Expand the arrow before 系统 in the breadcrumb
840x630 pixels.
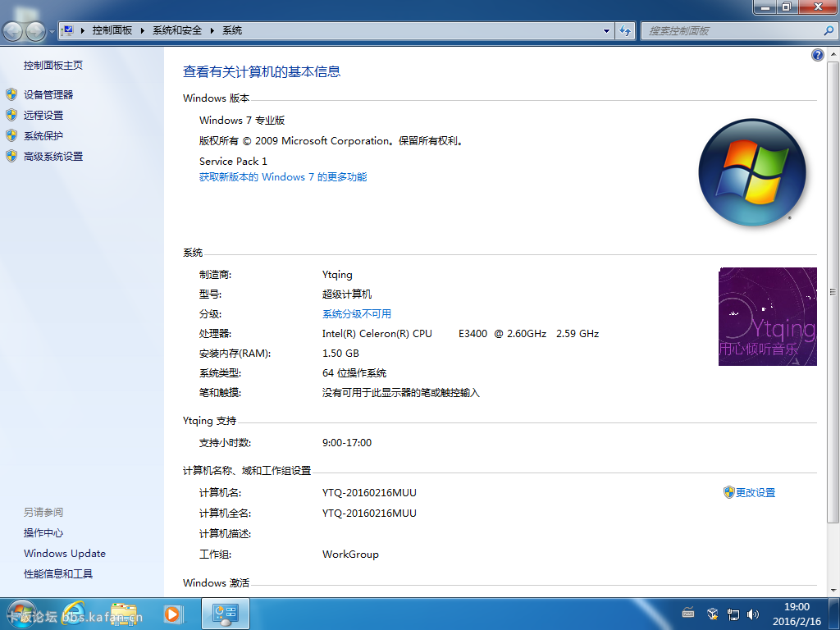[212, 30]
